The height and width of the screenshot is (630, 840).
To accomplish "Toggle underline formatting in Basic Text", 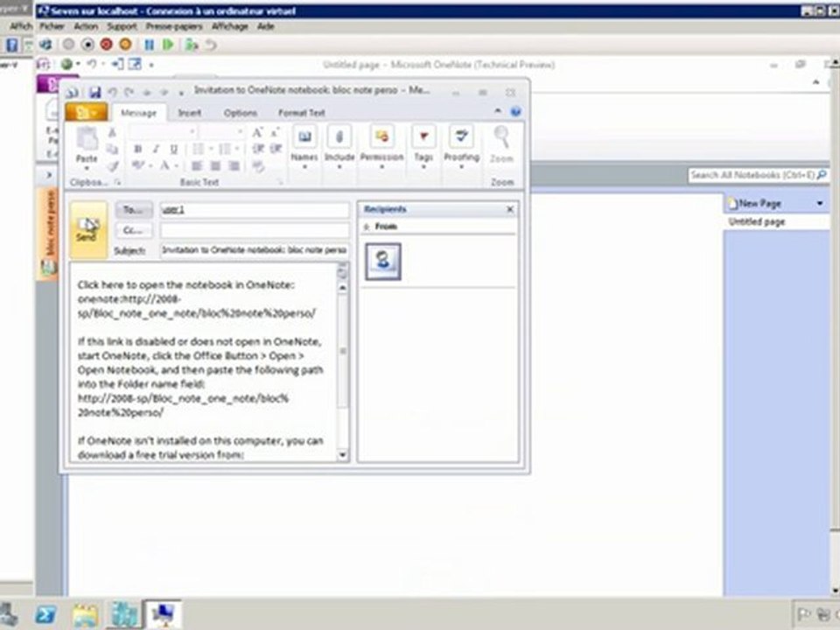I will click(173, 149).
